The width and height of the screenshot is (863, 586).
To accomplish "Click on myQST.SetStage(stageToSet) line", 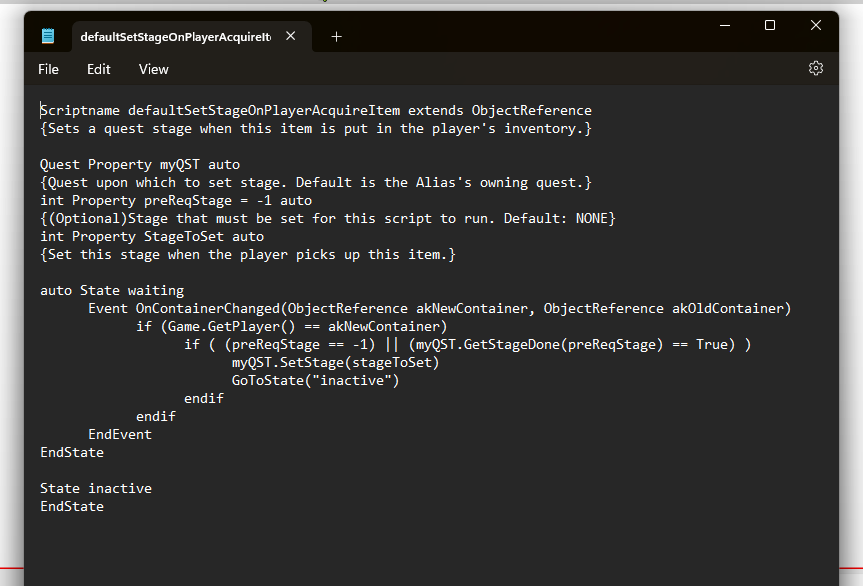I will (x=335, y=363).
